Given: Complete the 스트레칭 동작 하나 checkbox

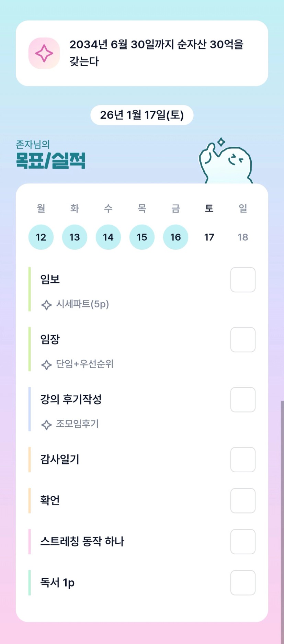Looking at the screenshot, I should pos(243,542).
